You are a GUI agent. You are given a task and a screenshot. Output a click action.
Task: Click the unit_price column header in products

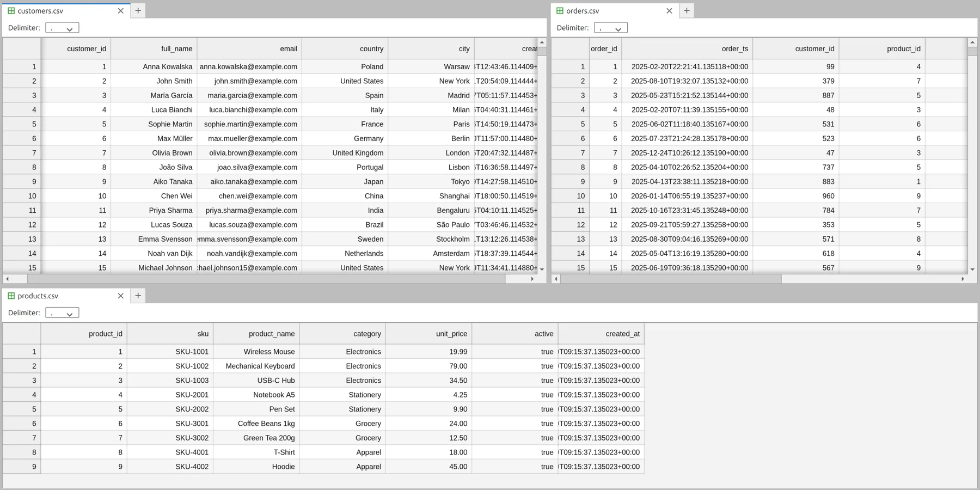point(428,334)
